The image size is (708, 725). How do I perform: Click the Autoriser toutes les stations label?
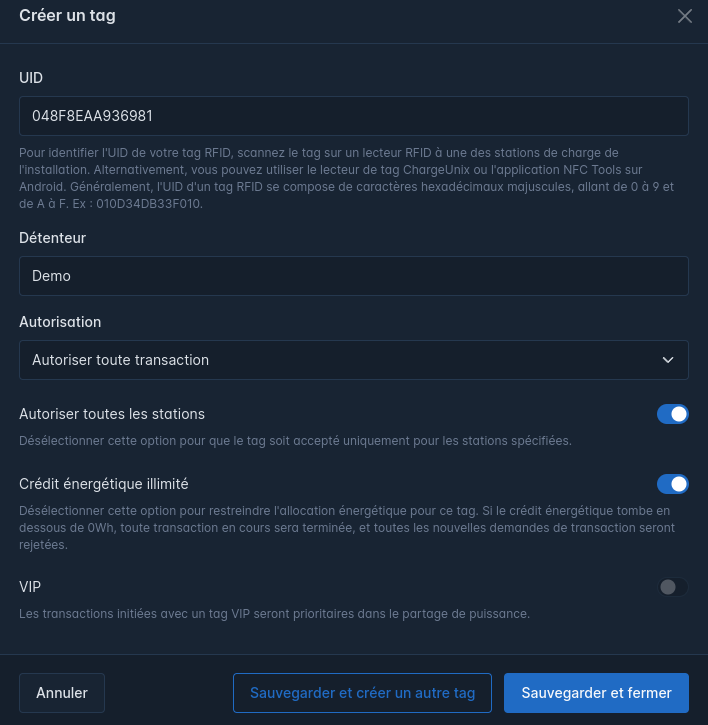coord(112,414)
